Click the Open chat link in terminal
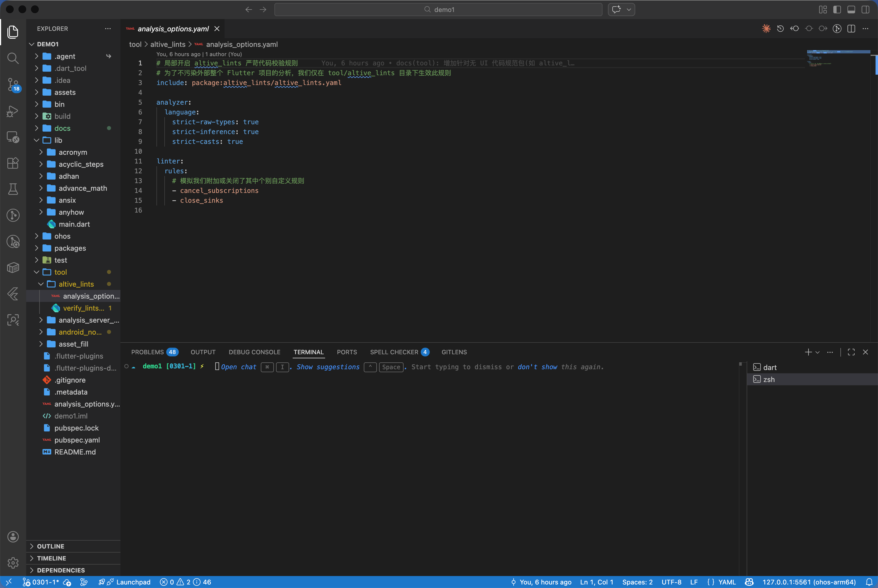The height and width of the screenshot is (588, 878). pos(238,367)
